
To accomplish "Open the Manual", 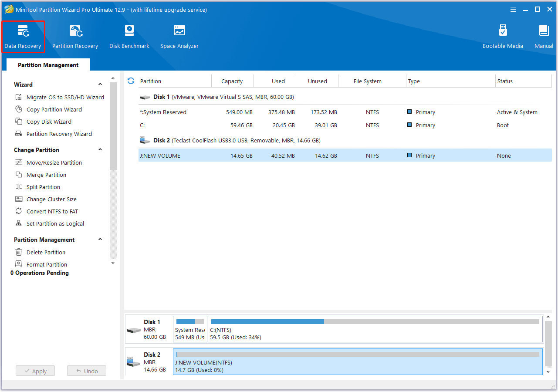I will 544,37.
